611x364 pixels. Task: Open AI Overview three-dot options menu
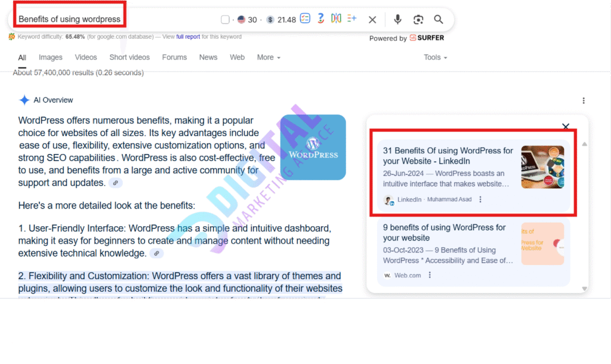click(x=584, y=101)
